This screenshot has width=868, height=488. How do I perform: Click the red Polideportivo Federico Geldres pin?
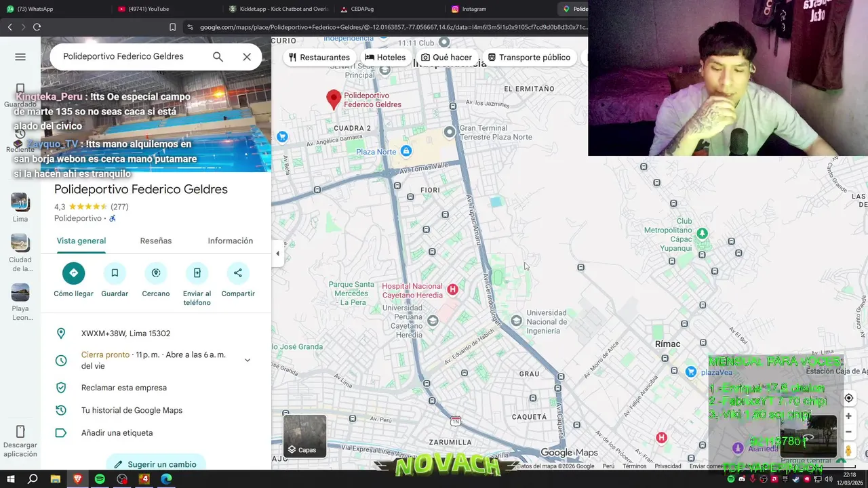click(333, 100)
